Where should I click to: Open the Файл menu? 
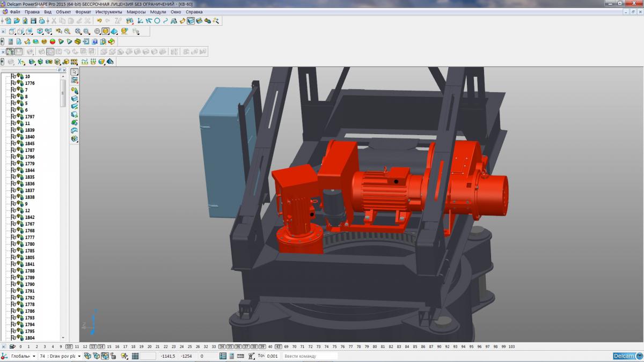[x=15, y=12]
